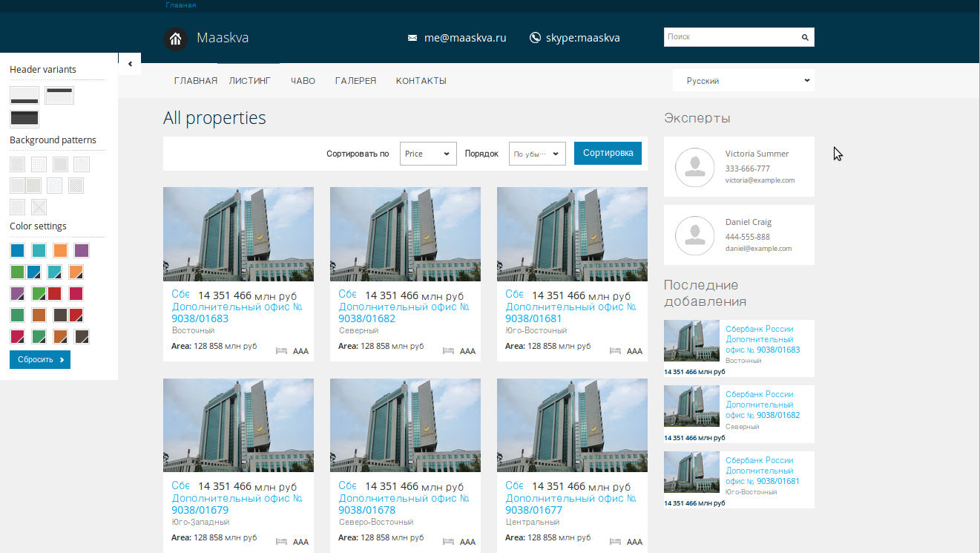
Task: Open the Сбербанк России 9038/01682 link in recent additions
Action: (763, 405)
